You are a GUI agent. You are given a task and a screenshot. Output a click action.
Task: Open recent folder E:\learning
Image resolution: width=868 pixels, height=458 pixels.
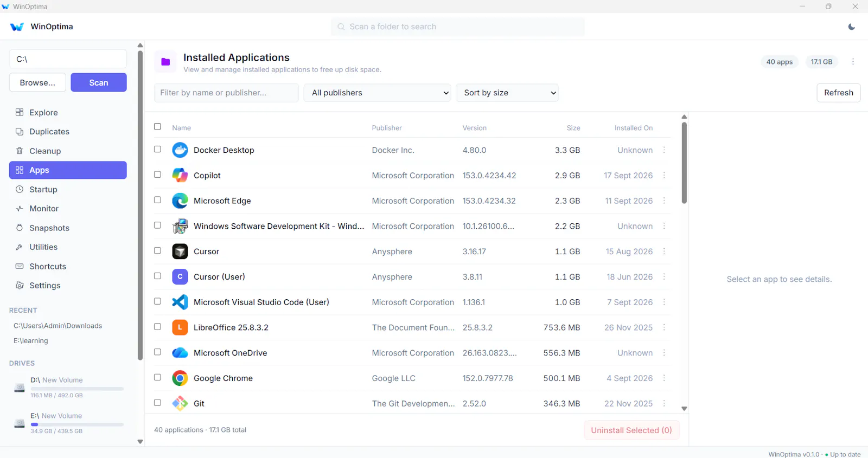click(31, 341)
